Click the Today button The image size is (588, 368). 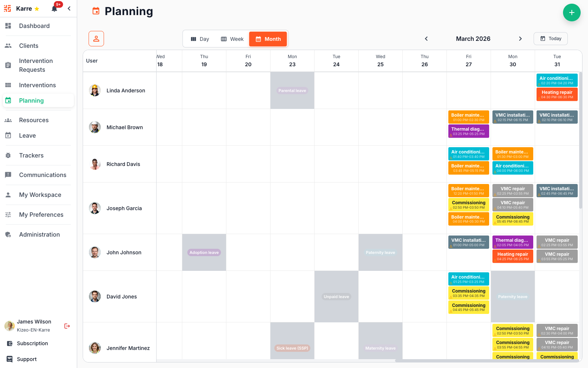551,39
